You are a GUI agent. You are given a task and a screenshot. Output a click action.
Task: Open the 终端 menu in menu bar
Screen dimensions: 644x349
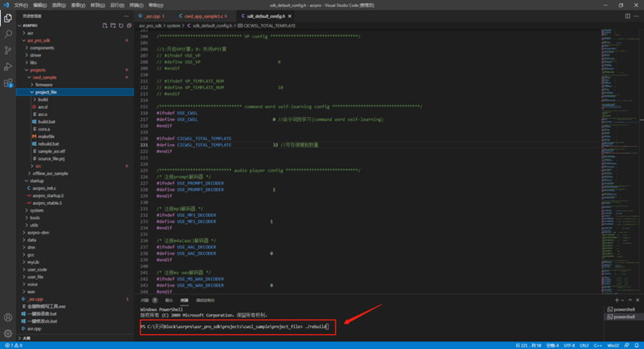[136, 5]
